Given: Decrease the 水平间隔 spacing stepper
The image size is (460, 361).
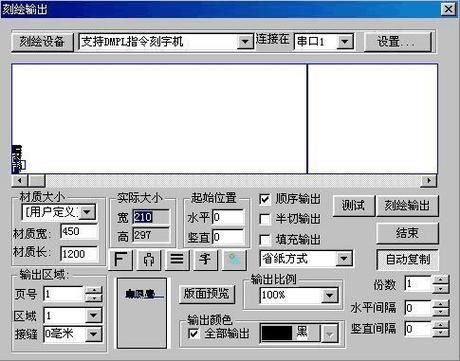Looking at the screenshot, I should pyautogui.click(x=441, y=312).
